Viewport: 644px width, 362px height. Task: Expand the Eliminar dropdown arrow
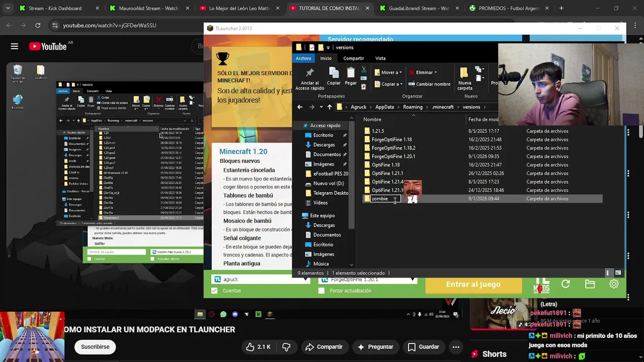pos(435,72)
